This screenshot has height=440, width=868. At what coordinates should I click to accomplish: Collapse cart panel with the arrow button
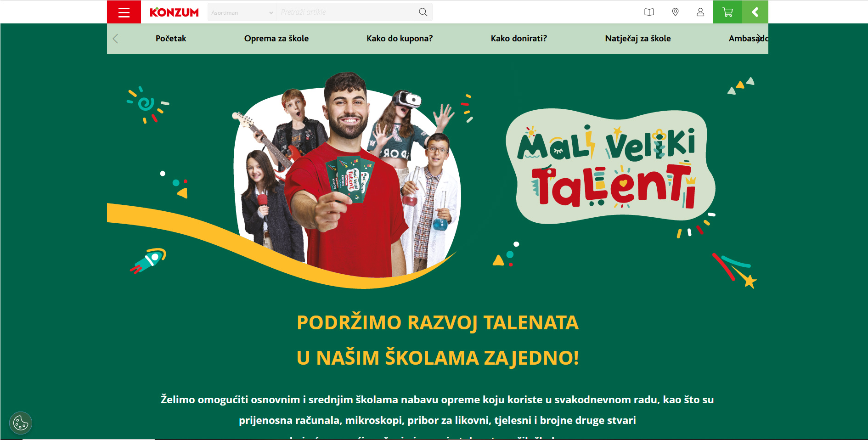click(x=755, y=12)
